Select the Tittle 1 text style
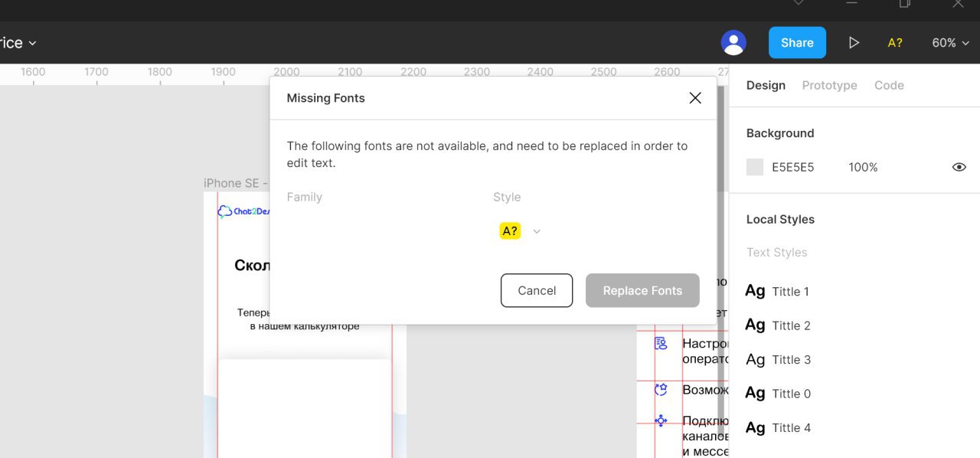 coord(777,291)
